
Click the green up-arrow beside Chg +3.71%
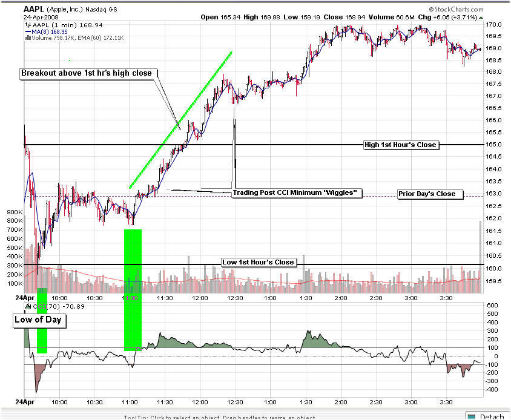click(481, 18)
